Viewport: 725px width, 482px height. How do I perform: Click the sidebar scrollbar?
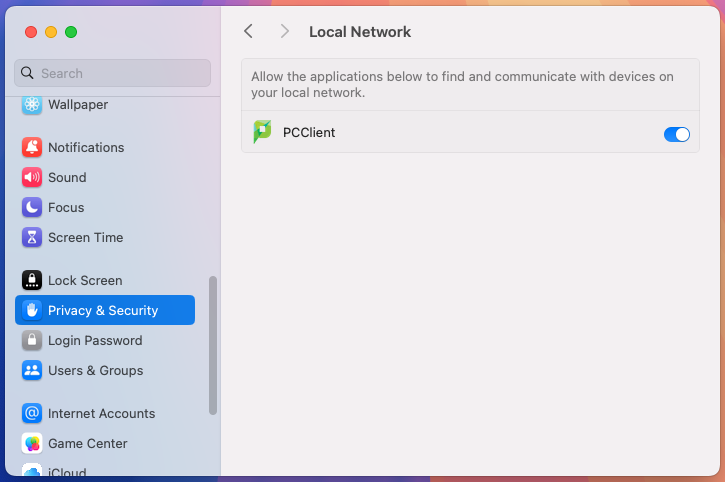[213, 345]
